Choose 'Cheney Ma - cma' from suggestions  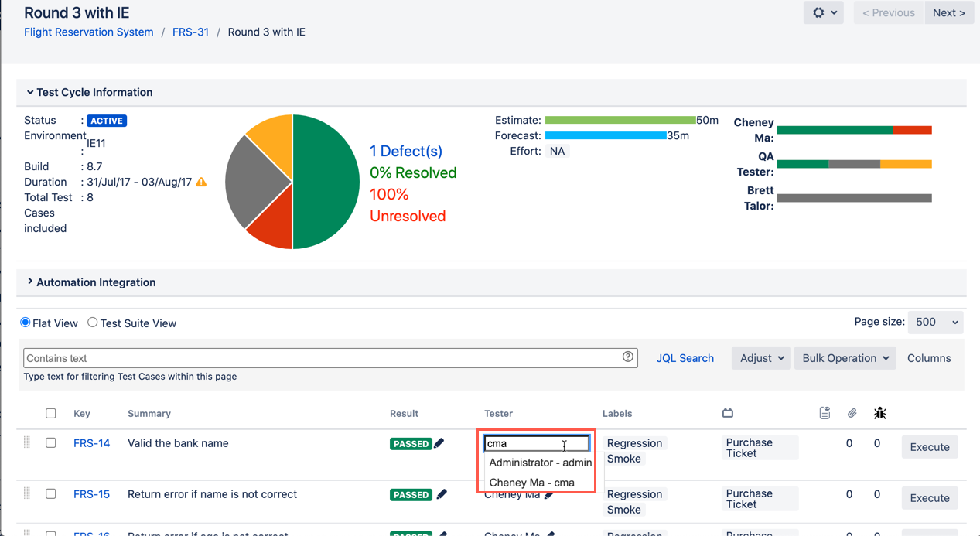pyautogui.click(x=532, y=483)
